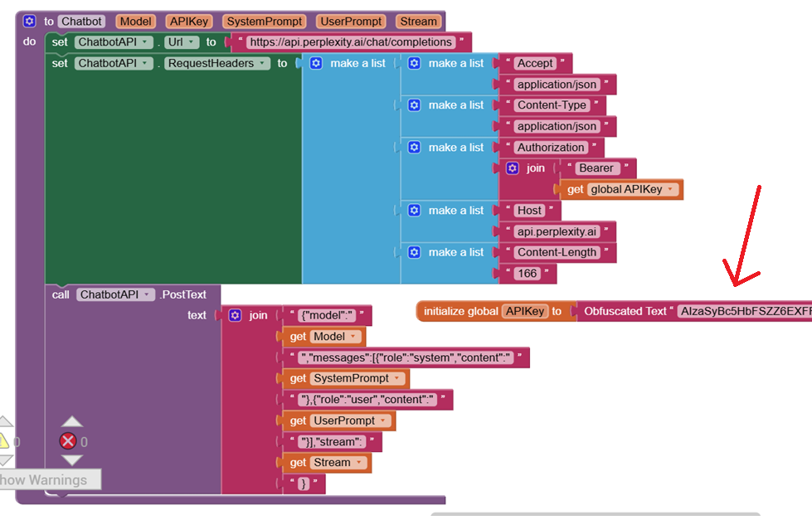The image size is (812, 525).
Task: Open dropdown on get SystemPrompt block
Action: (x=357, y=378)
